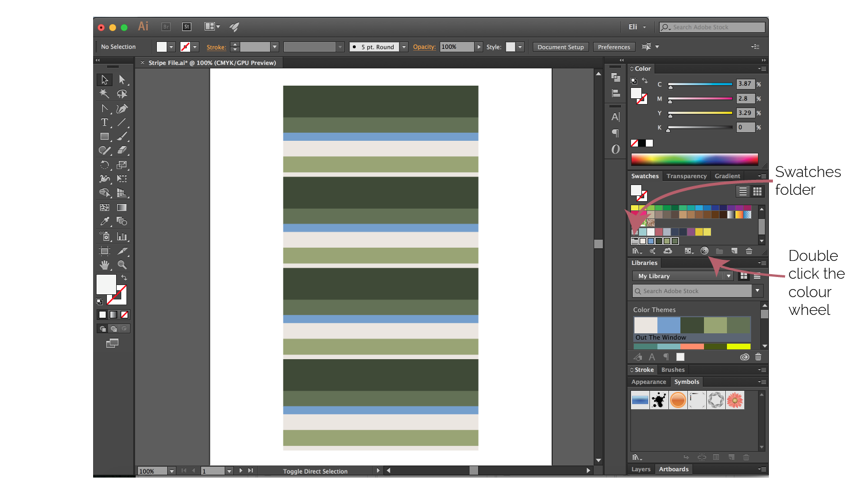Select the Rotate tool

coord(105,165)
